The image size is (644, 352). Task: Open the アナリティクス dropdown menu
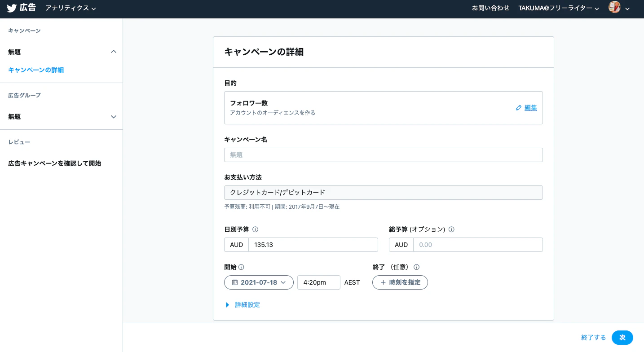click(71, 8)
